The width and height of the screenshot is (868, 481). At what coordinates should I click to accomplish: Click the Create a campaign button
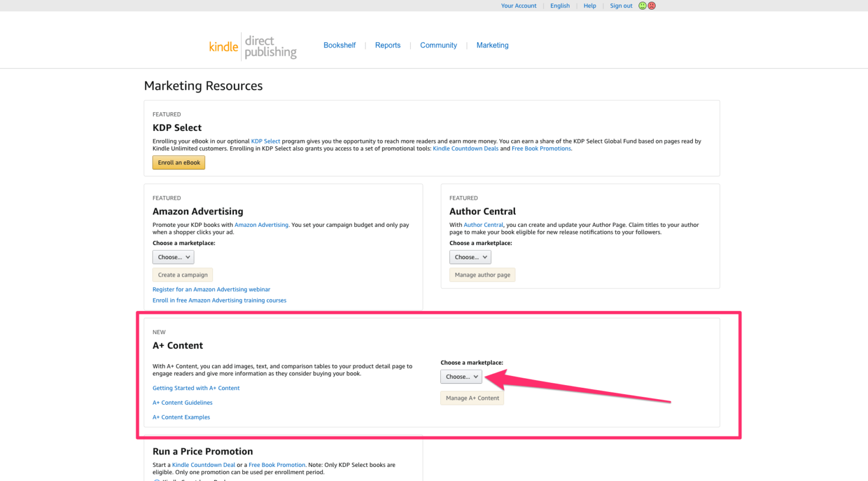coord(183,274)
